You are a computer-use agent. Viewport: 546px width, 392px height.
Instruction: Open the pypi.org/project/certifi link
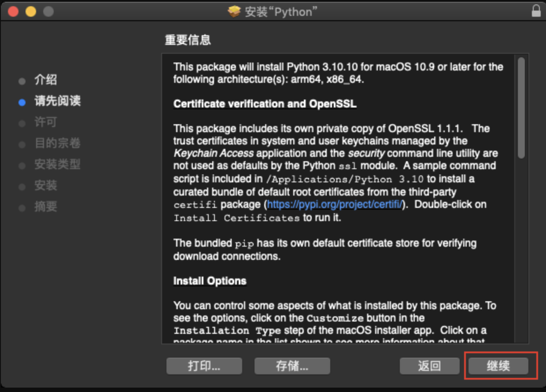(335, 204)
